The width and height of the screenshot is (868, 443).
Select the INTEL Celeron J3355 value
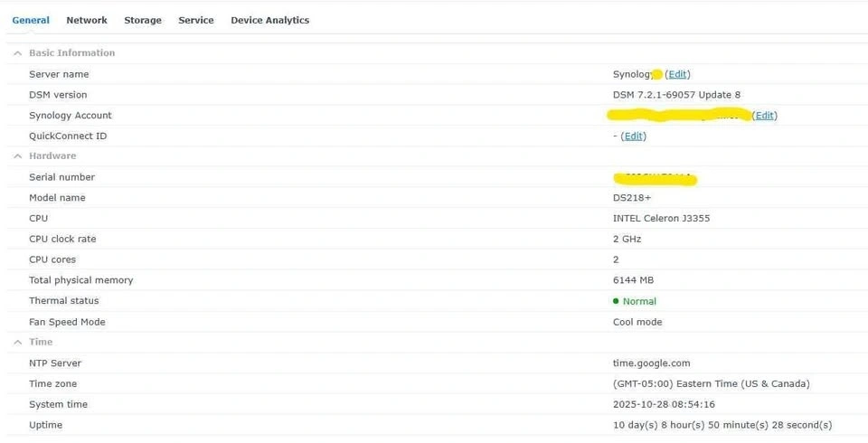(x=661, y=219)
